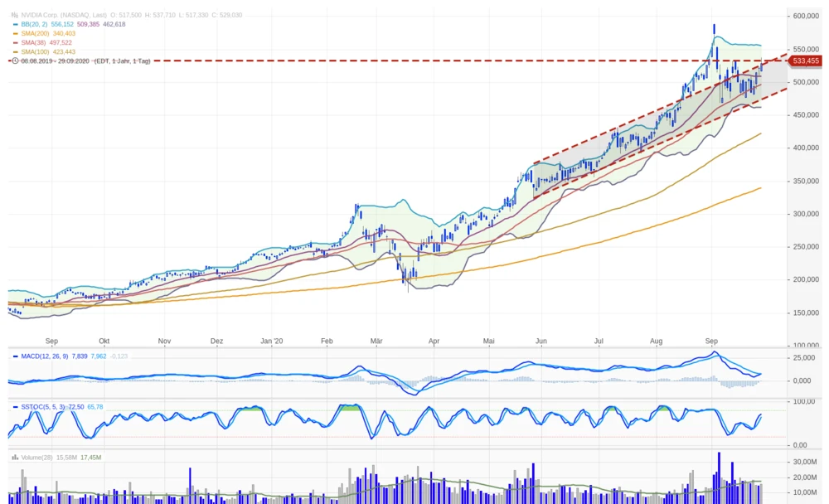Click the orange SMA(200) legend marker
829x504 pixels.
pos(14,33)
